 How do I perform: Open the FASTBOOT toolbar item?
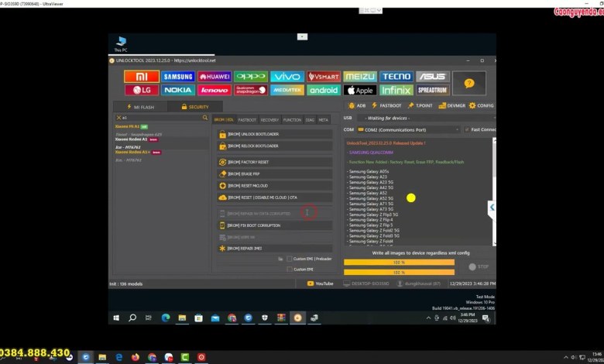(x=386, y=105)
